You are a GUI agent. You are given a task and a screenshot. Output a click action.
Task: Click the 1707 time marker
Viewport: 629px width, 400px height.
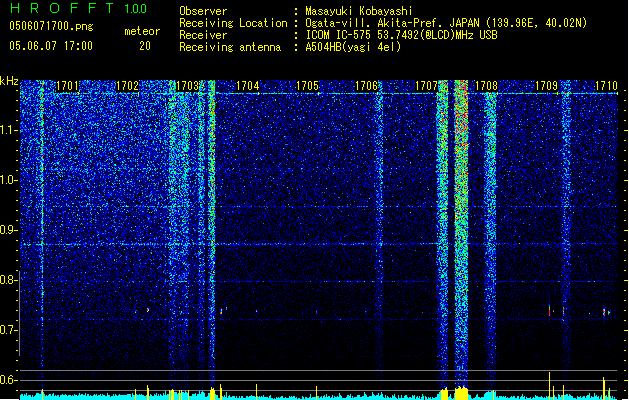(426, 86)
